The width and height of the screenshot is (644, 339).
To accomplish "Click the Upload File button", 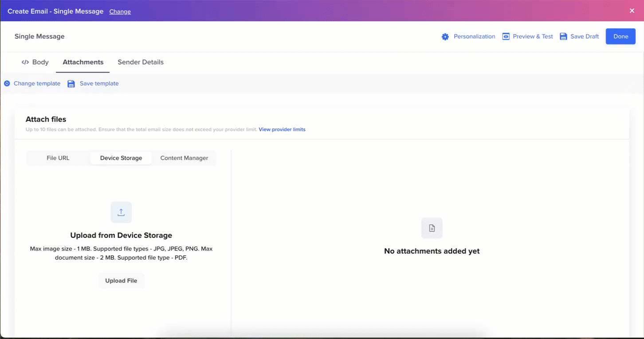I will (x=121, y=280).
